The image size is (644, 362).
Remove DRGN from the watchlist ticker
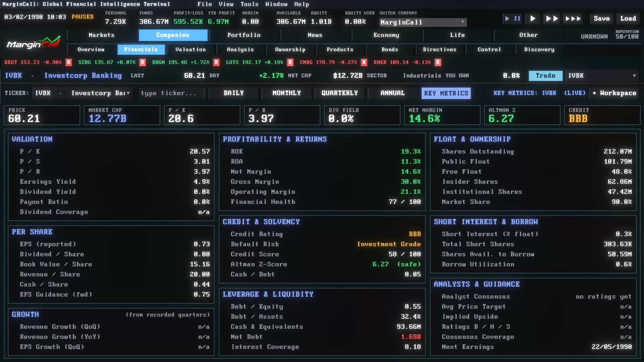pos(216,62)
